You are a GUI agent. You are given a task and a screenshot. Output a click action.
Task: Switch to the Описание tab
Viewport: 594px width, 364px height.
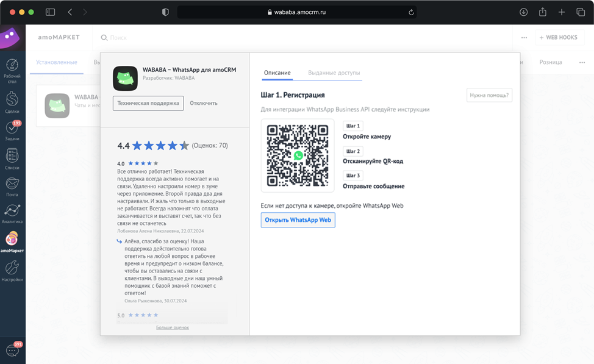pos(277,73)
